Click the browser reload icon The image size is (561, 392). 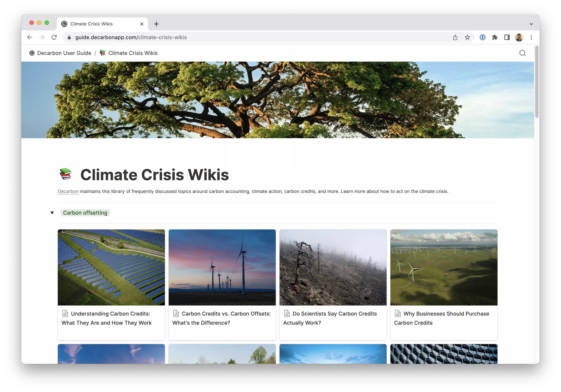tap(54, 37)
